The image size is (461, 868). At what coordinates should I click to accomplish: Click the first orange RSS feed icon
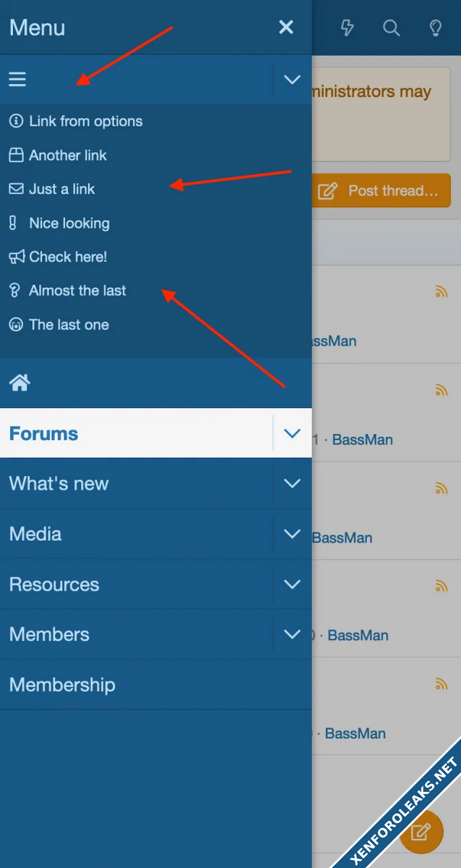(441, 292)
